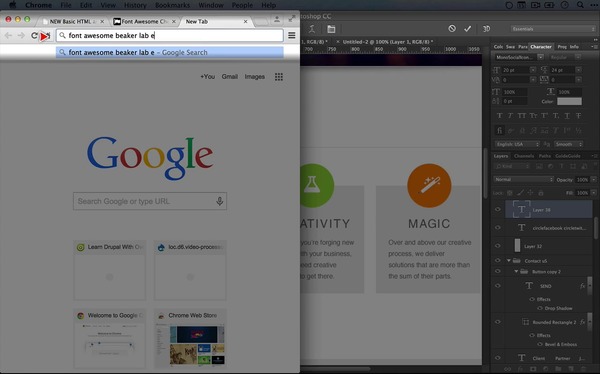This screenshot has width=600, height=374.
Task: Click the 3D button in the Photoshop options bar
Action: point(486,29)
